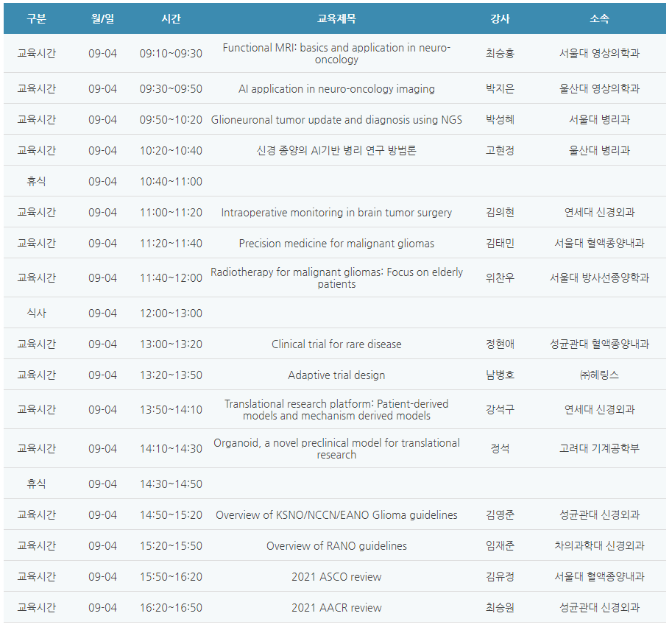Click lecturer name 최승원
Viewport: 672px width, 630px height.
[500, 607]
